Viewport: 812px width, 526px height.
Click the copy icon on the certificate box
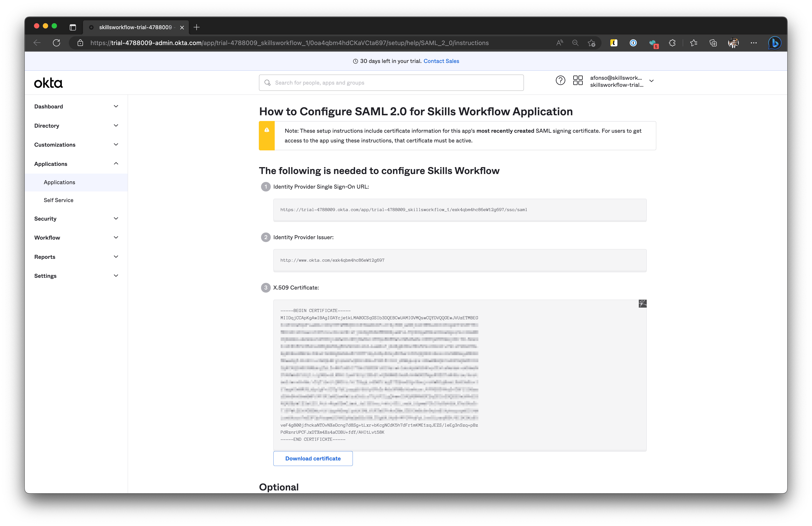pos(643,303)
